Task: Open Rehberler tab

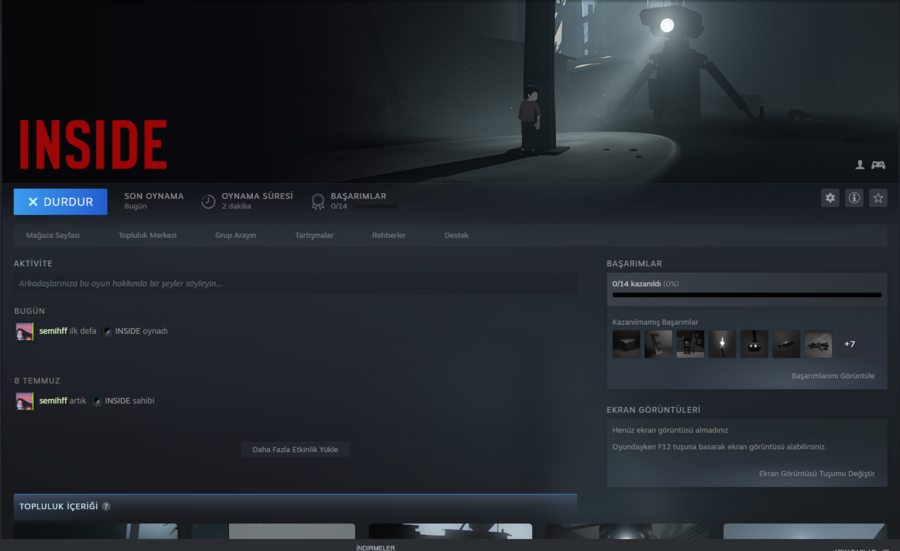Action: pyautogui.click(x=389, y=235)
